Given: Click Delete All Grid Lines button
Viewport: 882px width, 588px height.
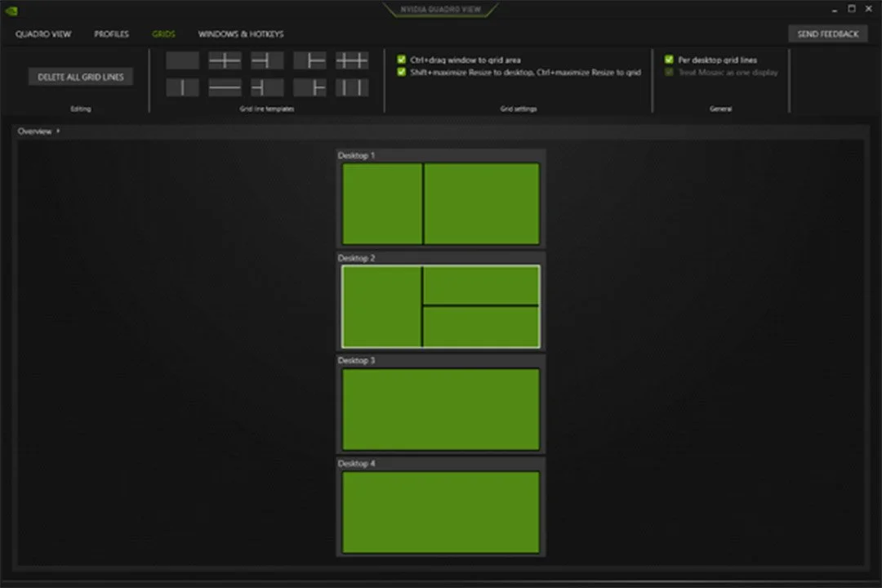Looking at the screenshot, I should (80, 77).
